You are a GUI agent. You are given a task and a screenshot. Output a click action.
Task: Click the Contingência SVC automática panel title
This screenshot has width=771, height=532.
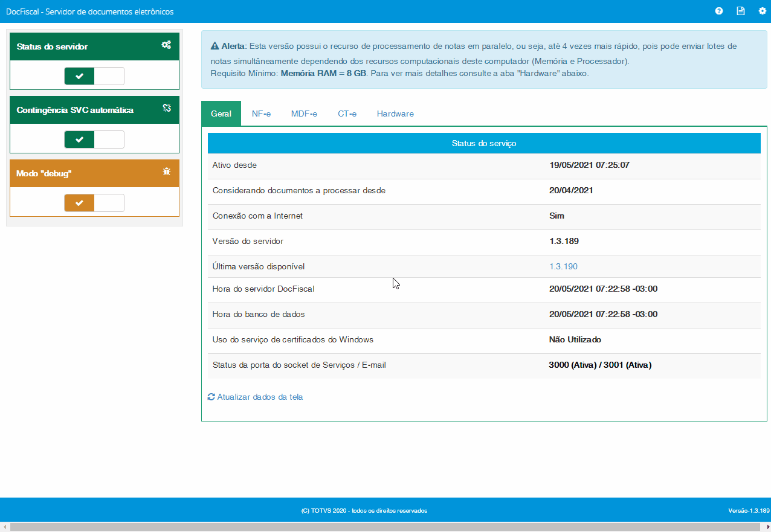click(x=75, y=110)
